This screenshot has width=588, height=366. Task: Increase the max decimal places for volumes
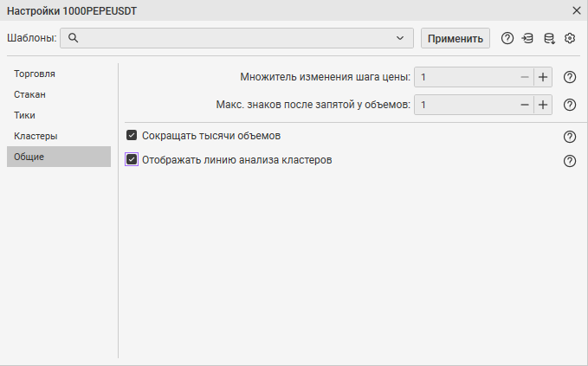point(543,105)
